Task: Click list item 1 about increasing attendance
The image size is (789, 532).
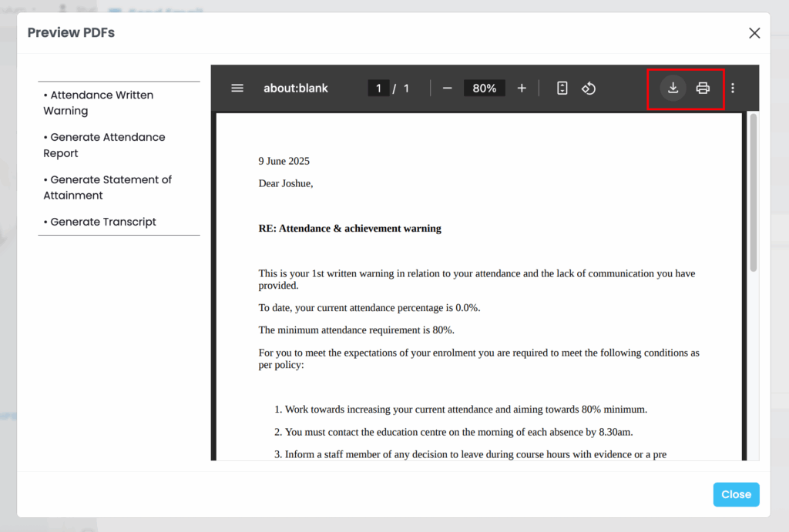Action: [x=461, y=410]
